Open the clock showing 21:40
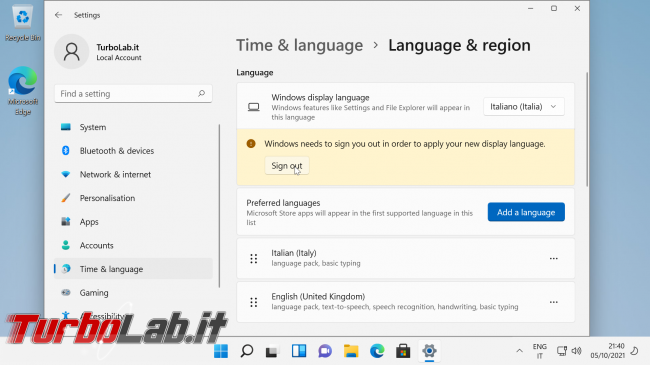The image size is (650, 365). click(x=608, y=351)
